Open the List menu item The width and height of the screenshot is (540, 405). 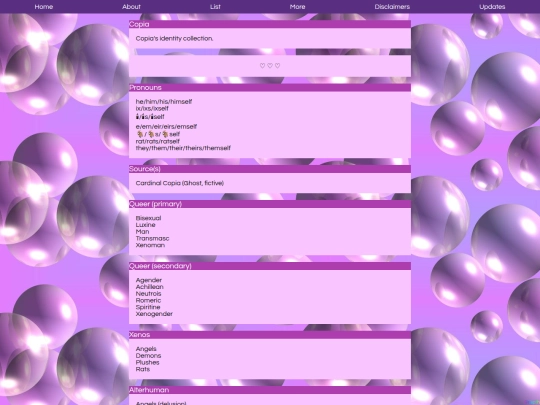click(x=215, y=7)
